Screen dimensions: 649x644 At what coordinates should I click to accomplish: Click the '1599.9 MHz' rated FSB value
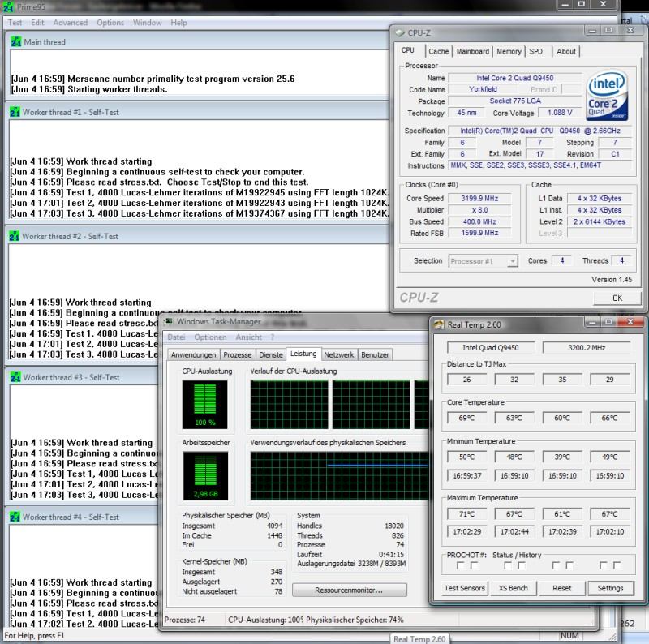click(x=479, y=233)
